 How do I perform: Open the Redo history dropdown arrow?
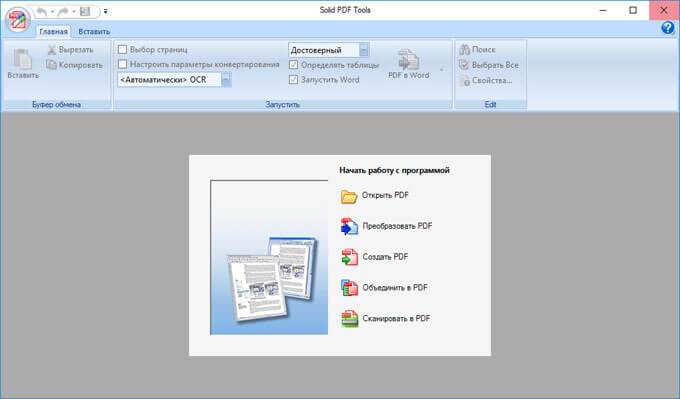pos(74,12)
